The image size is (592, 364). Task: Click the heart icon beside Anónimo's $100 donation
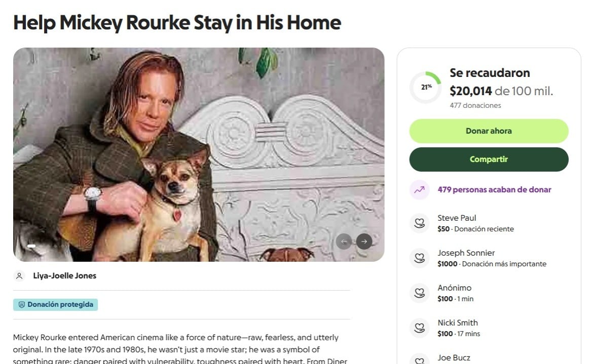click(419, 293)
